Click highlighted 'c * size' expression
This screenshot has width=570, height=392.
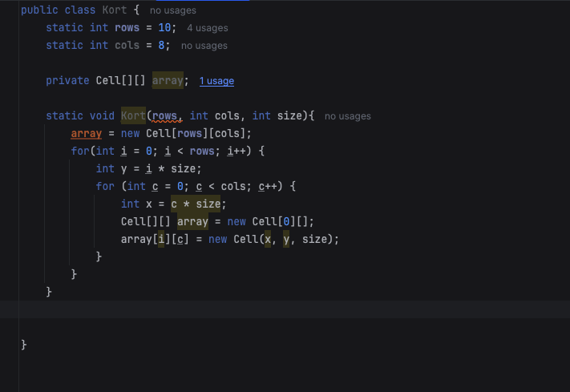196,204
